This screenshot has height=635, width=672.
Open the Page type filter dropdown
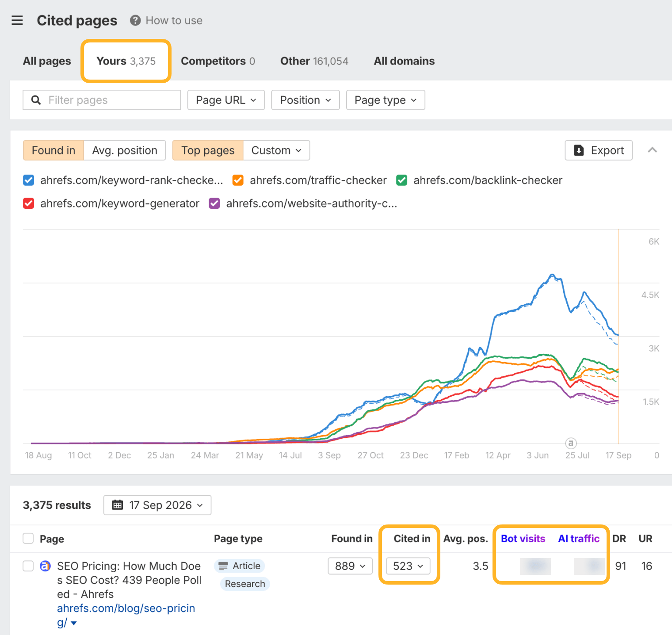click(x=386, y=100)
